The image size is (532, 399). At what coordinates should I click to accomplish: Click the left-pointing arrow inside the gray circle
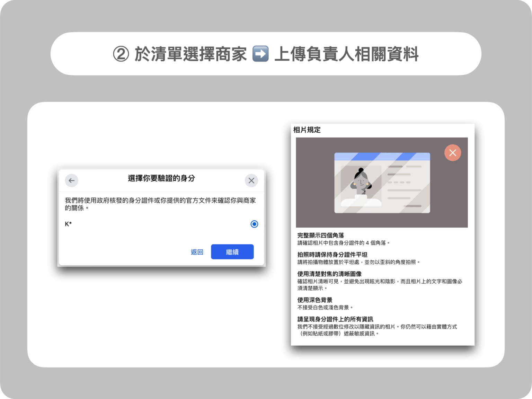71,180
